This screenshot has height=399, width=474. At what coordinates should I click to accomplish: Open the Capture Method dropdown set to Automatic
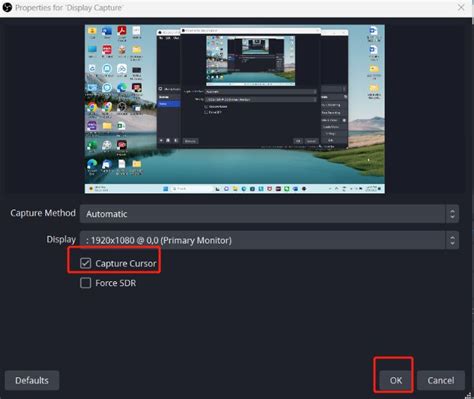[x=269, y=214]
